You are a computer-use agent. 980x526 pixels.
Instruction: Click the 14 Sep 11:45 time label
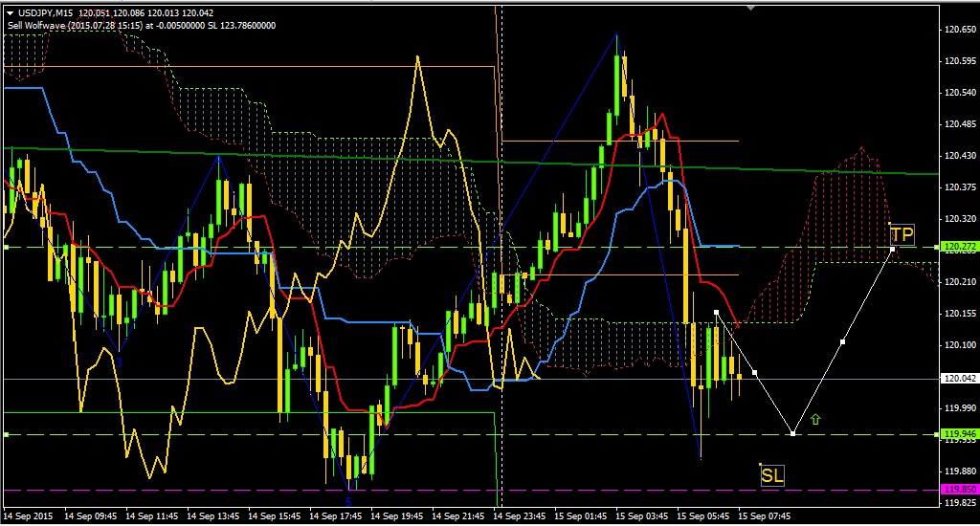click(x=152, y=516)
